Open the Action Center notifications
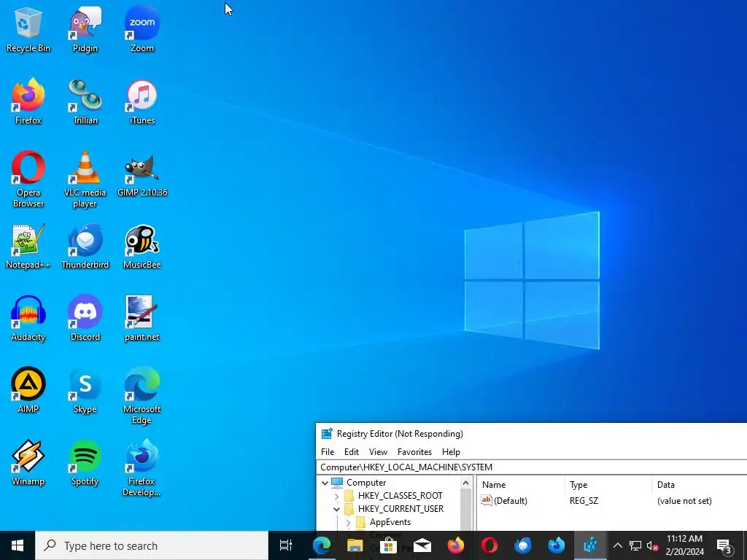Image resolution: width=747 pixels, height=560 pixels. pyautogui.click(x=724, y=545)
